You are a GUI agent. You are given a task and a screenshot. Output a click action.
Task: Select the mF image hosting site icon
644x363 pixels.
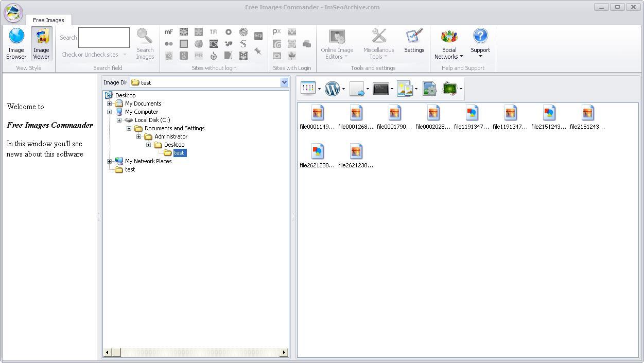[x=168, y=31]
